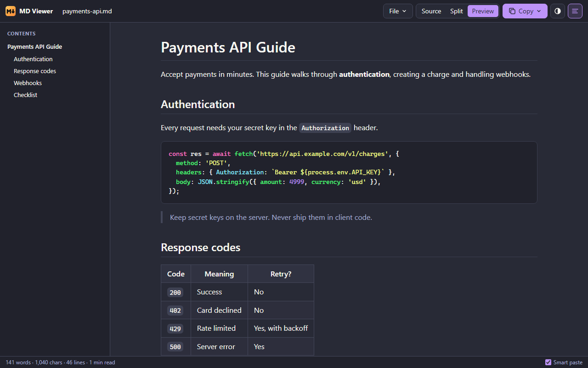Go to Webhooks in contents sidebar
This screenshot has height=368, width=588.
point(28,83)
